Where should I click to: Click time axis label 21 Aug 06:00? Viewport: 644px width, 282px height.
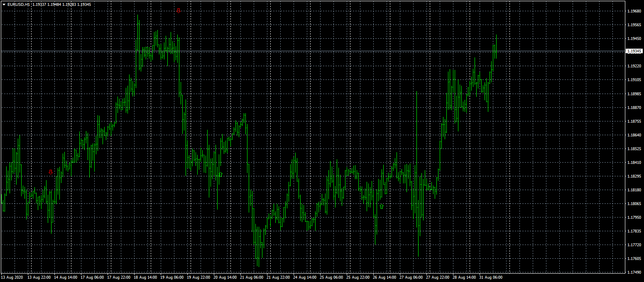click(x=252, y=277)
